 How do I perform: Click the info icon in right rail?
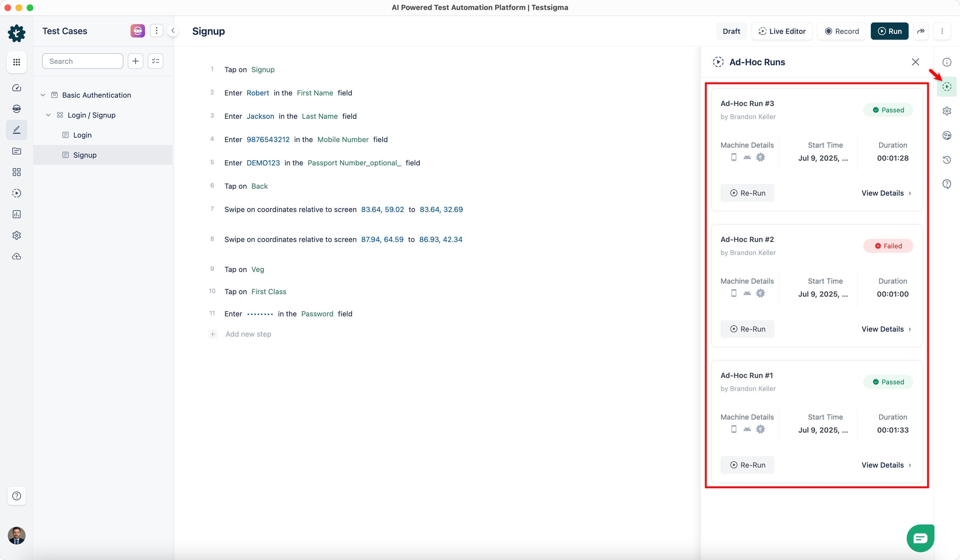point(947,62)
